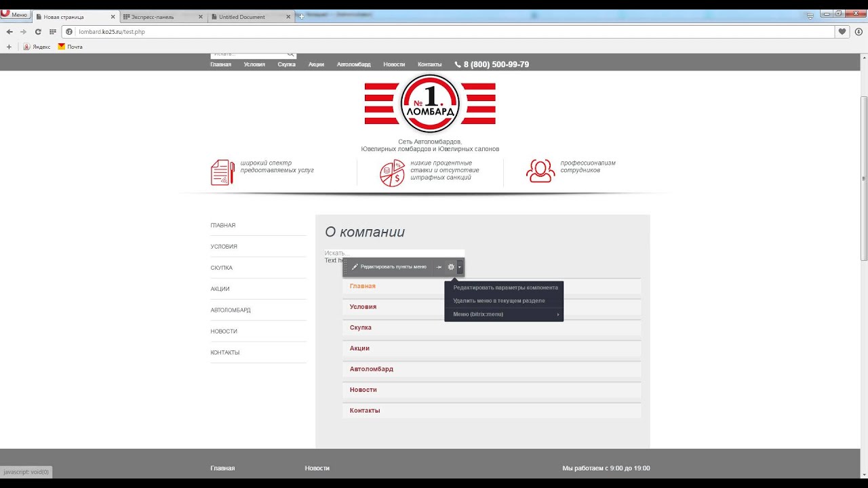Click Редактировать пункты меню button
The width and height of the screenshot is (868, 488).
pyautogui.click(x=389, y=267)
